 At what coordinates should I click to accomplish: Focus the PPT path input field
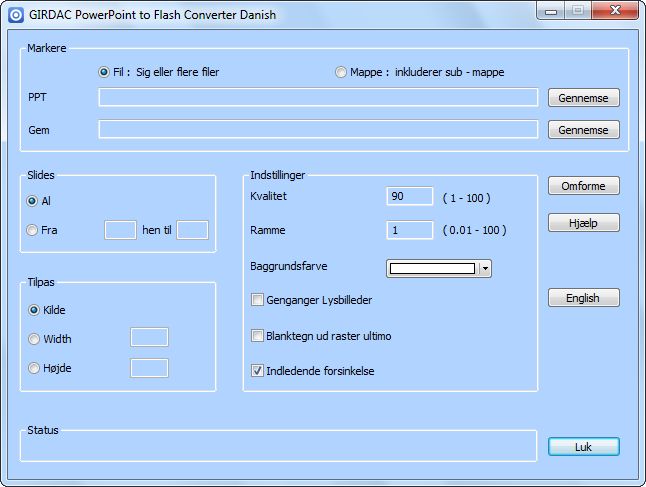[318, 97]
